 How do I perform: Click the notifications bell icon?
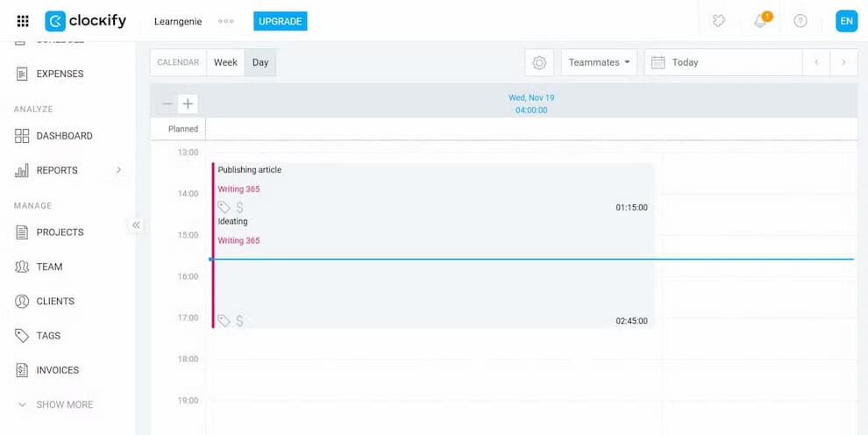point(760,21)
